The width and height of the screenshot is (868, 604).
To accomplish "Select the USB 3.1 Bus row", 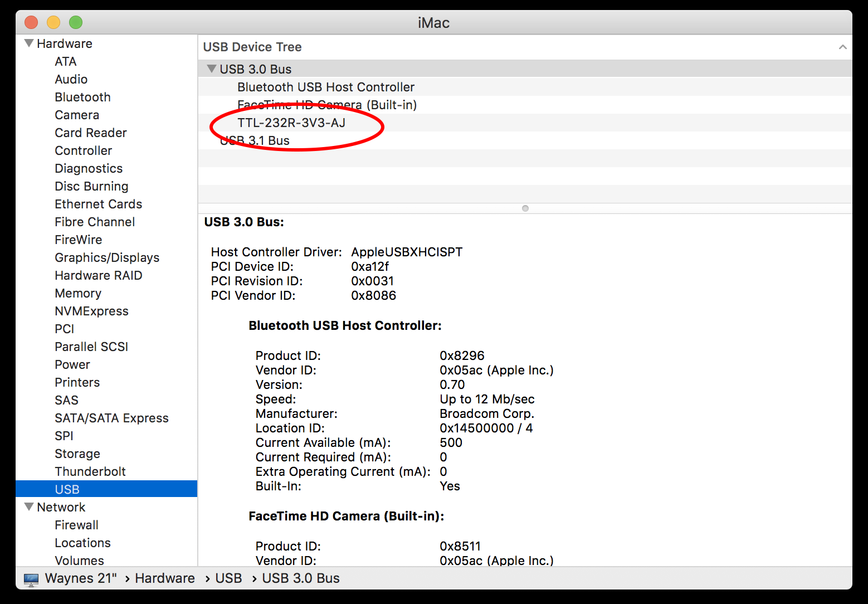I will click(x=525, y=140).
